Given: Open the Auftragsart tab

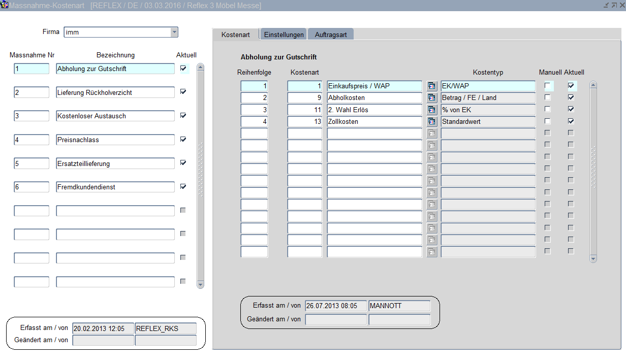Looking at the screenshot, I should click(x=331, y=35).
